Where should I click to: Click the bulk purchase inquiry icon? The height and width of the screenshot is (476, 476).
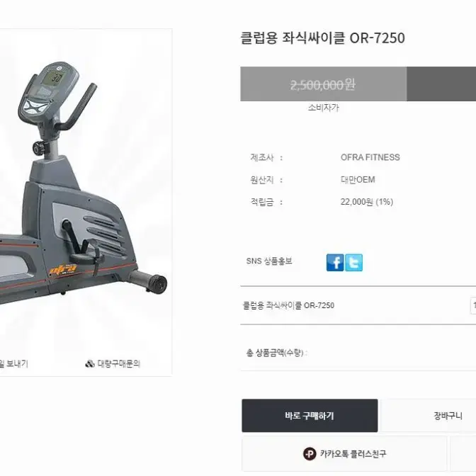point(90,363)
